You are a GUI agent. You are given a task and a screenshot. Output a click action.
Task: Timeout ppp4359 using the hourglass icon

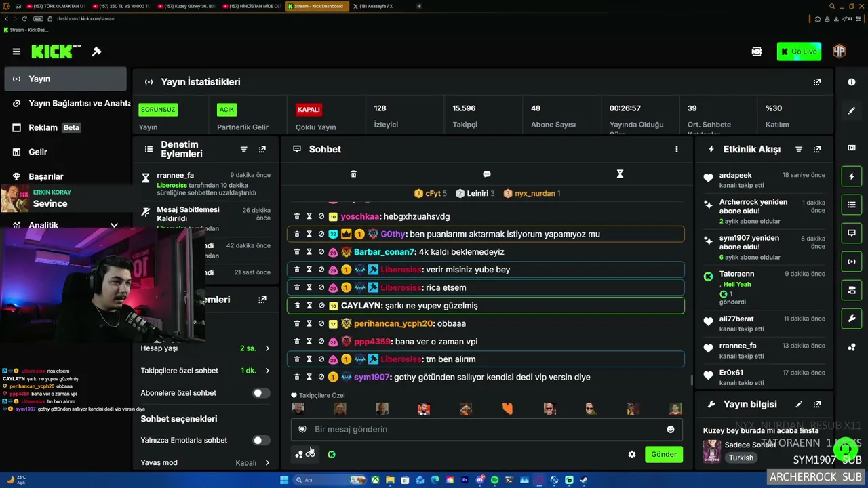pyautogui.click(x=309, y=342)
